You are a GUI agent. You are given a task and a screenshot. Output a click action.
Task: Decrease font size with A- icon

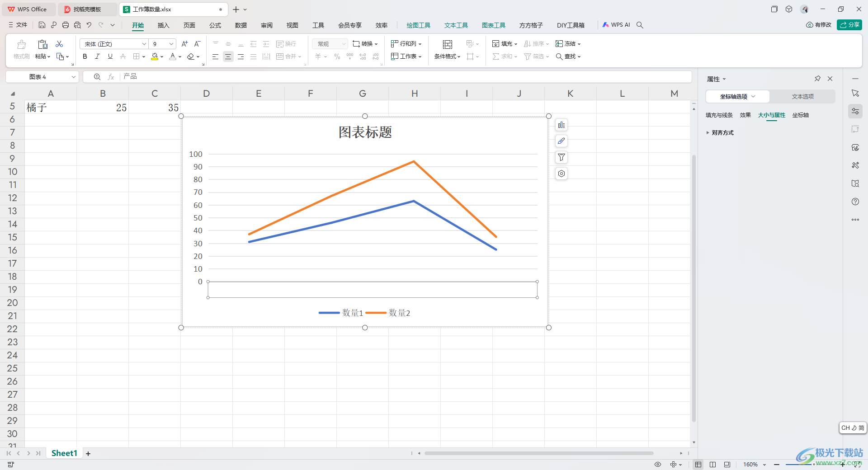[x=197, y=44]
